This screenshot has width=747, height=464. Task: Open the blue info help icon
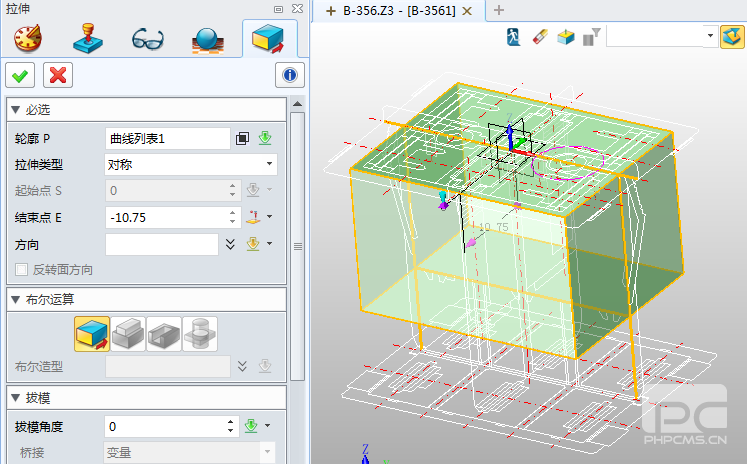289,74
